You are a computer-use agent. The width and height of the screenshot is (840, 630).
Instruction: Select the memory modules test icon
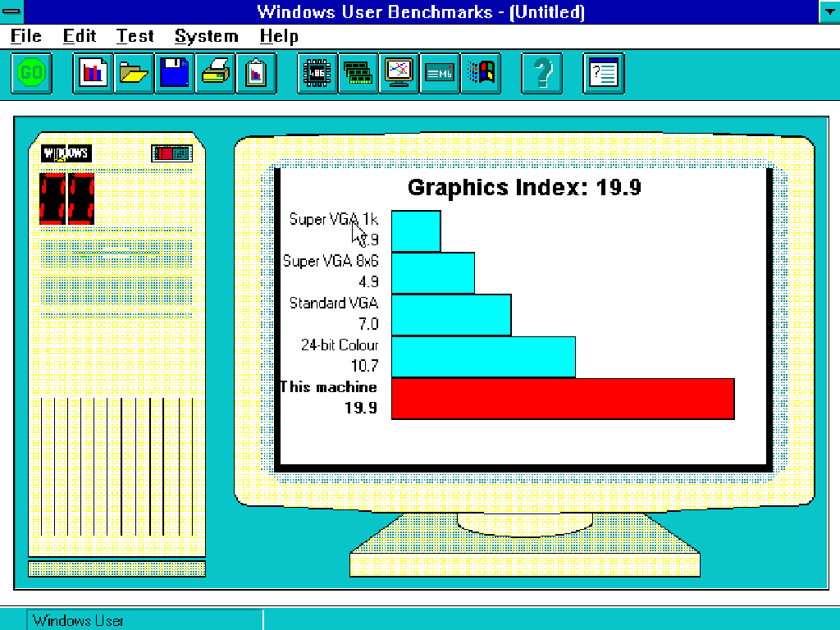(x=358, y=73)
